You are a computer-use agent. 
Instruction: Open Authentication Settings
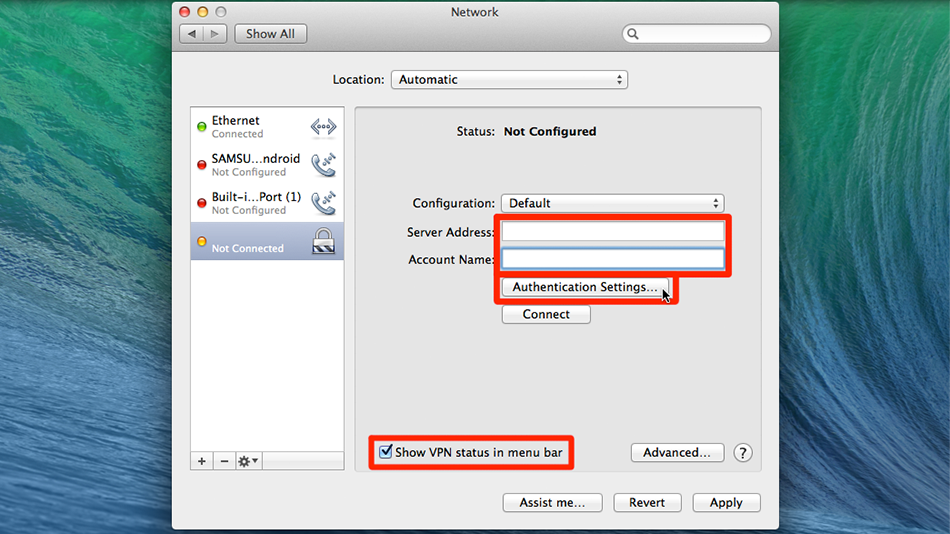(x=585, y=288)
